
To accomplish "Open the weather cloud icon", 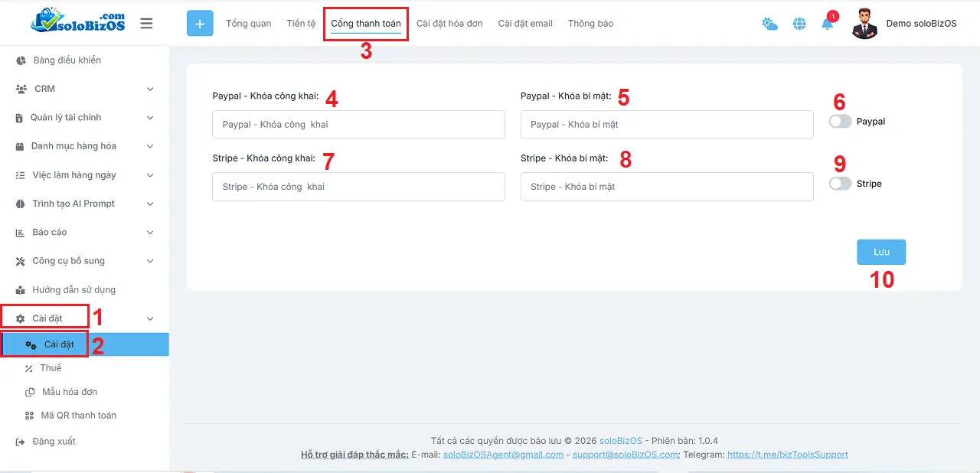I will coord(769,24).
